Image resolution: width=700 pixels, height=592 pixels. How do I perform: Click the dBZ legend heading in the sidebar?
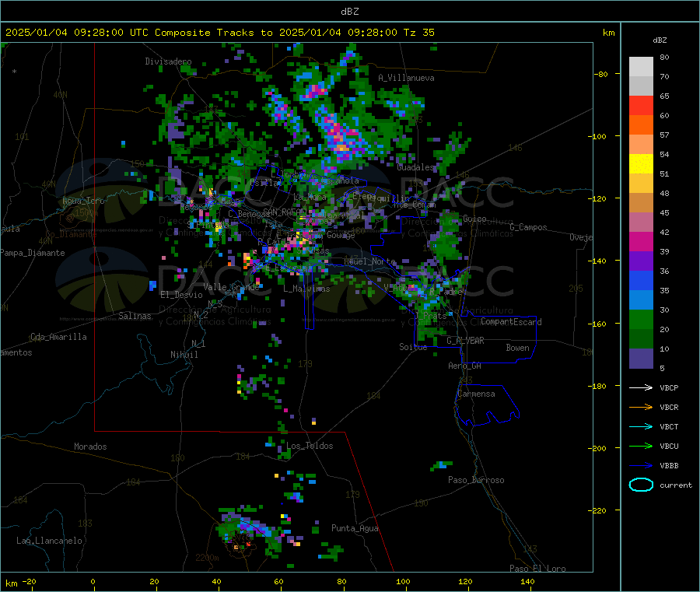pyautogui.click(x=660, y=40)
